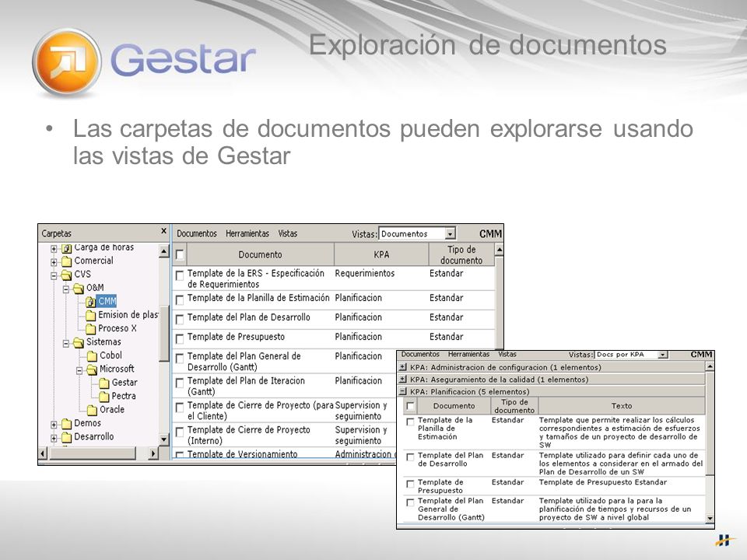Check Template de Cierre (para el Cliente) checkbox
Viewport: 747px width, 560px height.
pos(180,407)
